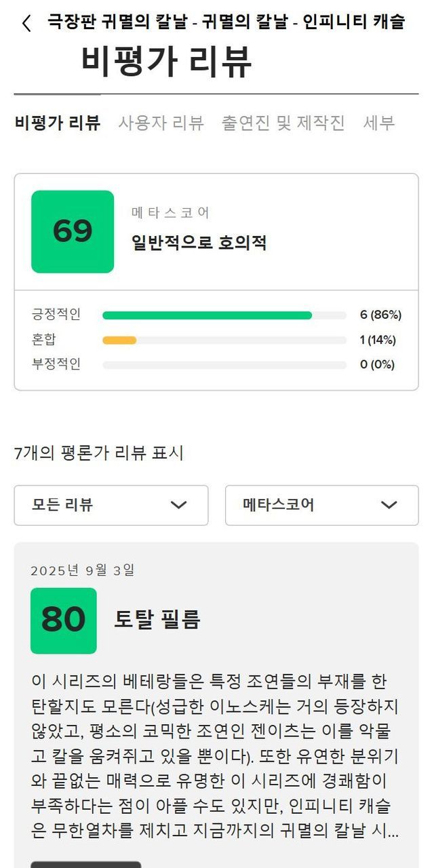Viewport: 434px width, 868px height.
Task: Click the 6 (86%) positive count
Action: click(380, 315)
